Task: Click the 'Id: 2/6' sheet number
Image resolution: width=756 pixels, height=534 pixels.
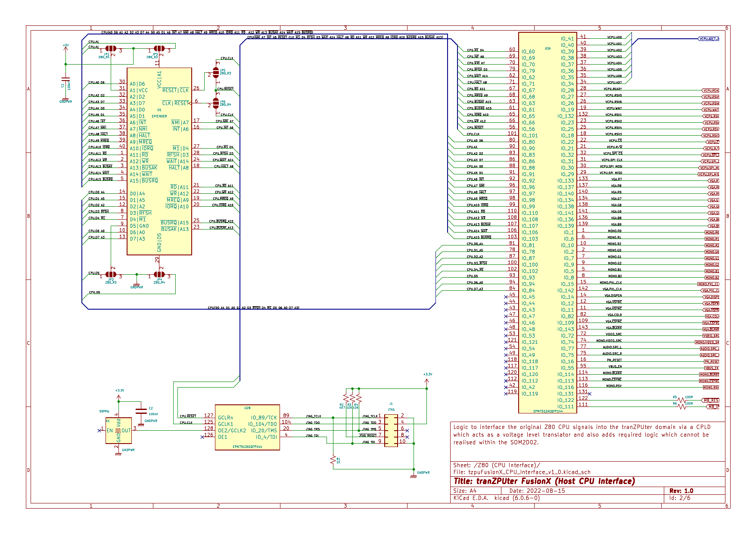Action: 680,498
